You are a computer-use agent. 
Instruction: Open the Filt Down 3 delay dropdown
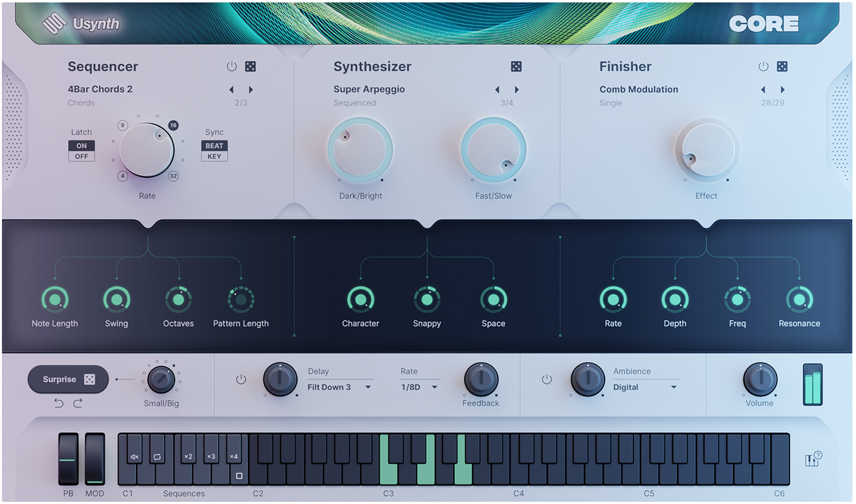click(x=339, y=387)
